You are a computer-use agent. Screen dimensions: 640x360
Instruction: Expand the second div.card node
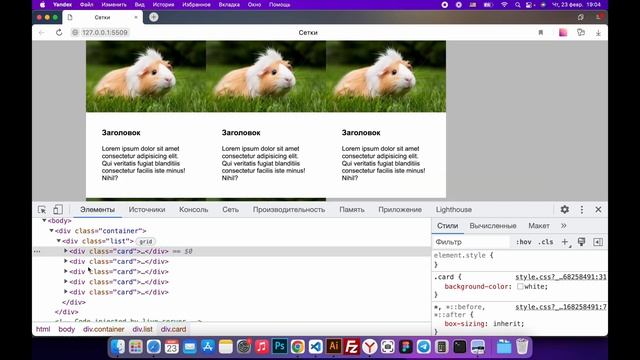point(66,261)
